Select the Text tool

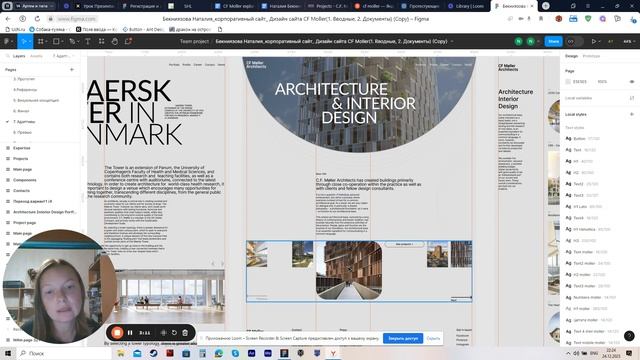point(87,41)
